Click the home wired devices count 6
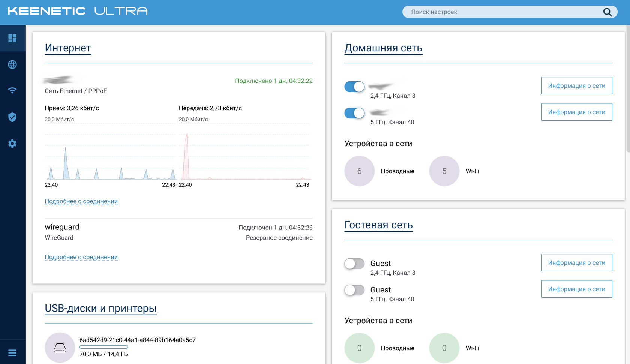Image resolution: width=630 pixels, height=364 pixels. [360, 171]
